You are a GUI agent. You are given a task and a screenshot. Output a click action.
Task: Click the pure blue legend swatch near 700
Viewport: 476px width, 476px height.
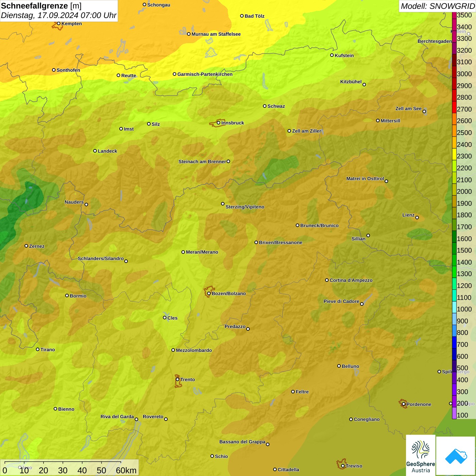click(x=454, y=342)
